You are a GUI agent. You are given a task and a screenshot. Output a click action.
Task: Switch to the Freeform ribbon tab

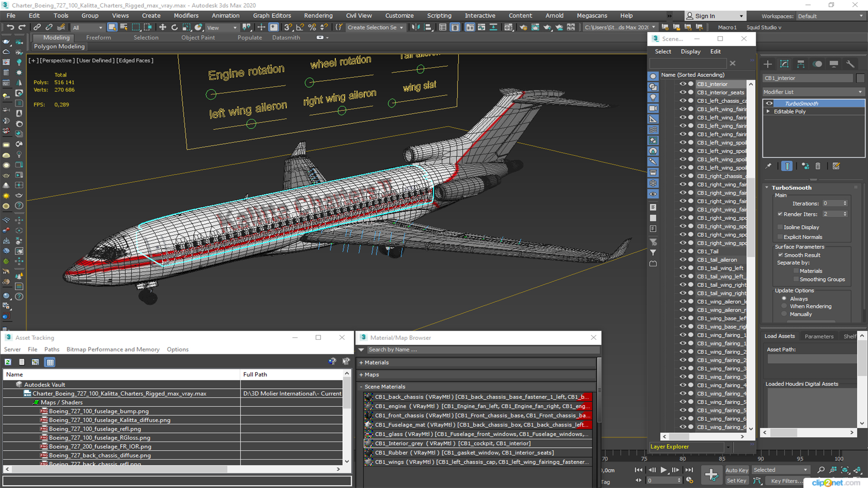pyautogui.click(x=99, y=38)
